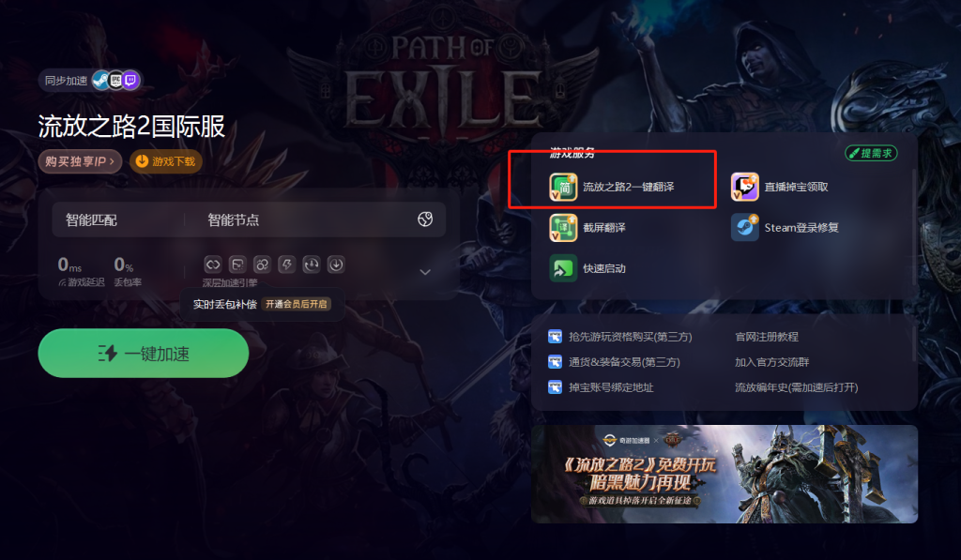Open 购买独享IP purchase option
Image resolution: width=961 pixels, height=560 pixels.
point(80,161)
